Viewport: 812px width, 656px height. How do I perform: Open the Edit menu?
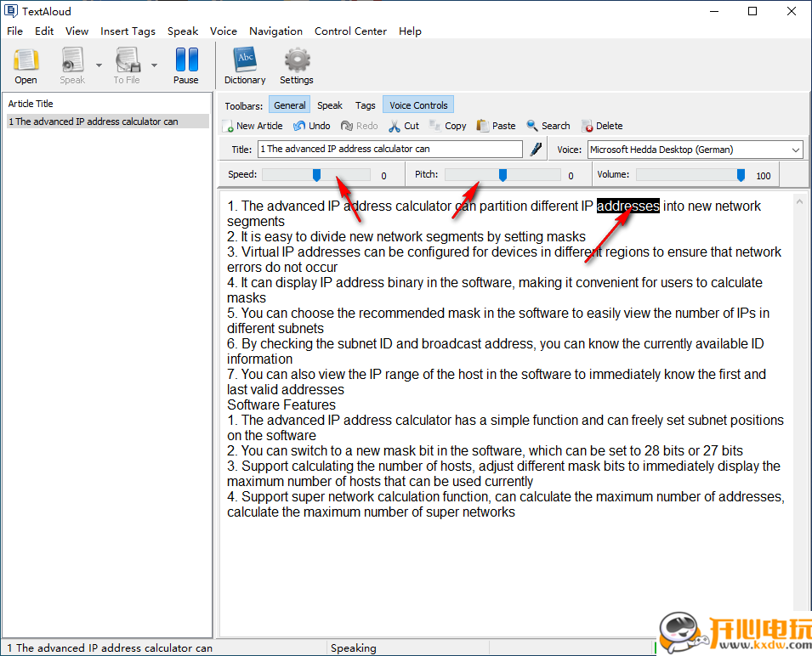tap(44, 31)
